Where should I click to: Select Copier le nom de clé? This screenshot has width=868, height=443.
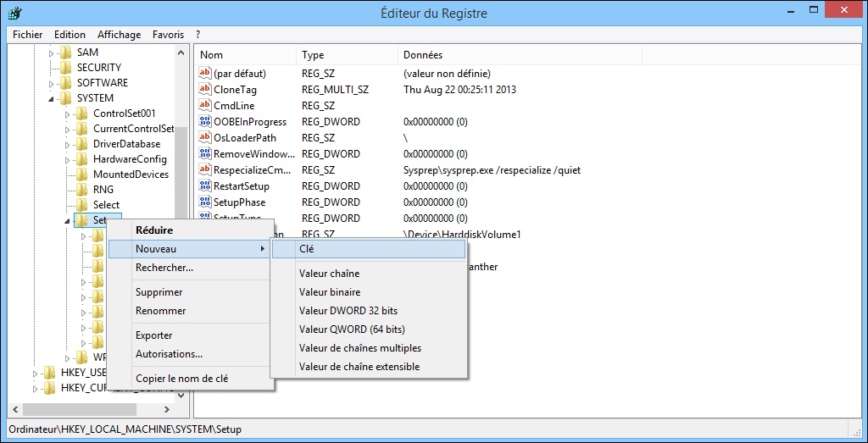[x=189, y=379]
